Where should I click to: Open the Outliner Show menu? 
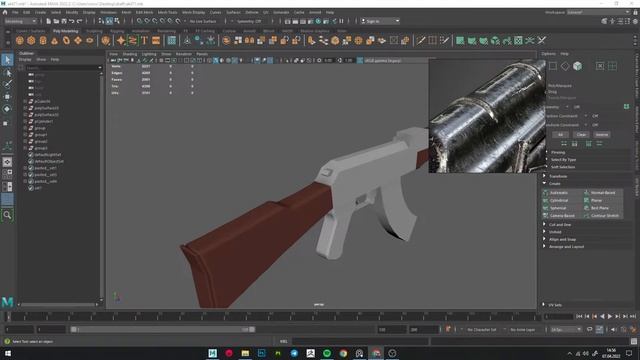point(41,60)
